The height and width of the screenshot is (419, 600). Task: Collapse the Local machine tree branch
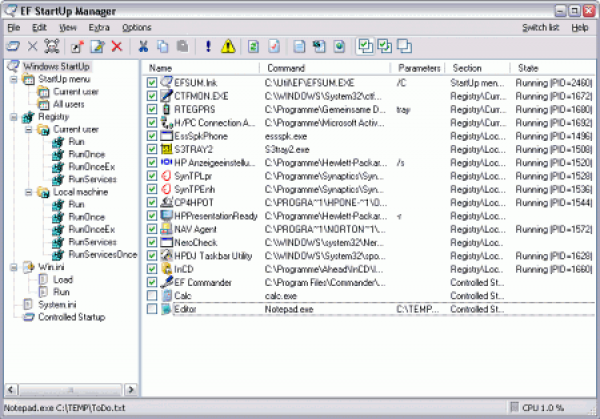click(27, 192)
